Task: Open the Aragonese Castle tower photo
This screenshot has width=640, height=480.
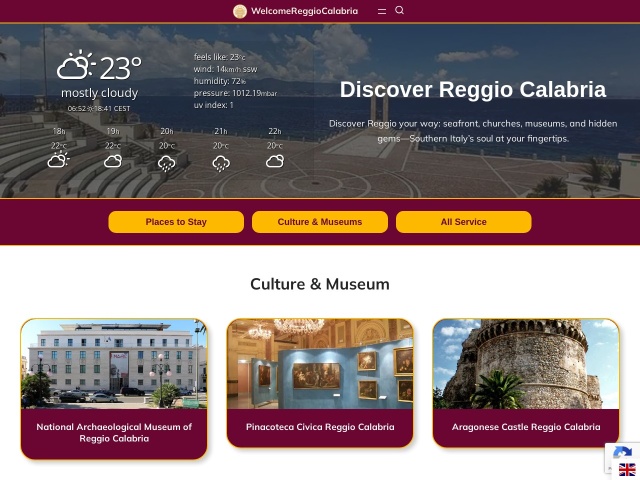Action: [526, 364]
